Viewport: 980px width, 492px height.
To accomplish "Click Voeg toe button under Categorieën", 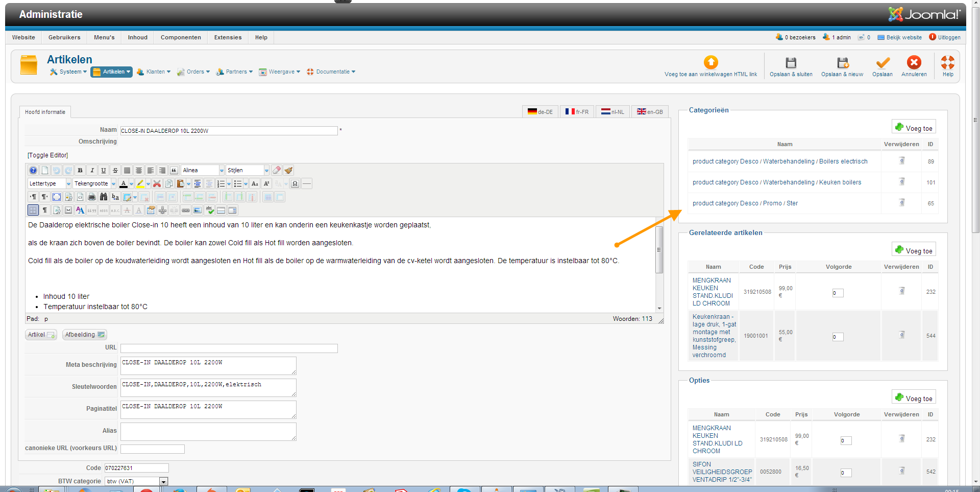I will pos(914,128).
